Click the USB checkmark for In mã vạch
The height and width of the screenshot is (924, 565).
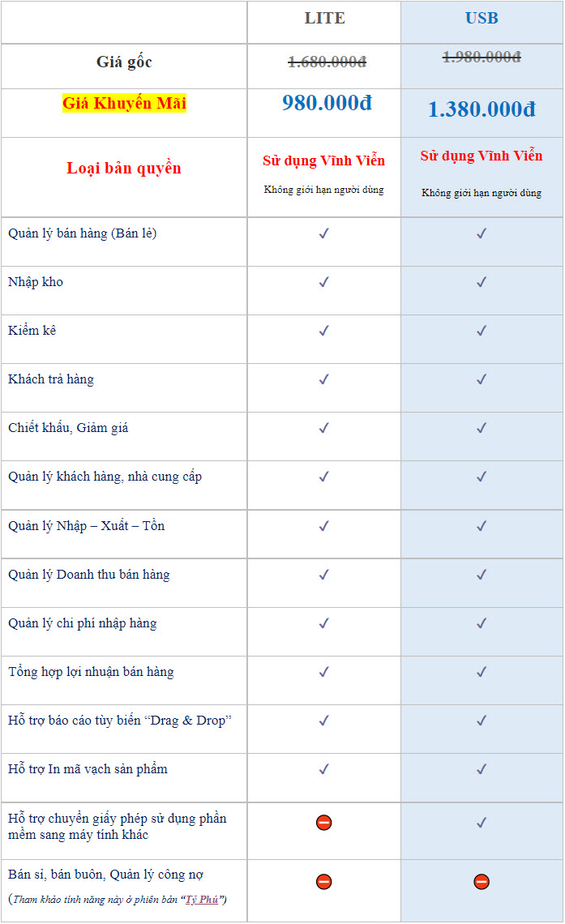click(482, 769)
